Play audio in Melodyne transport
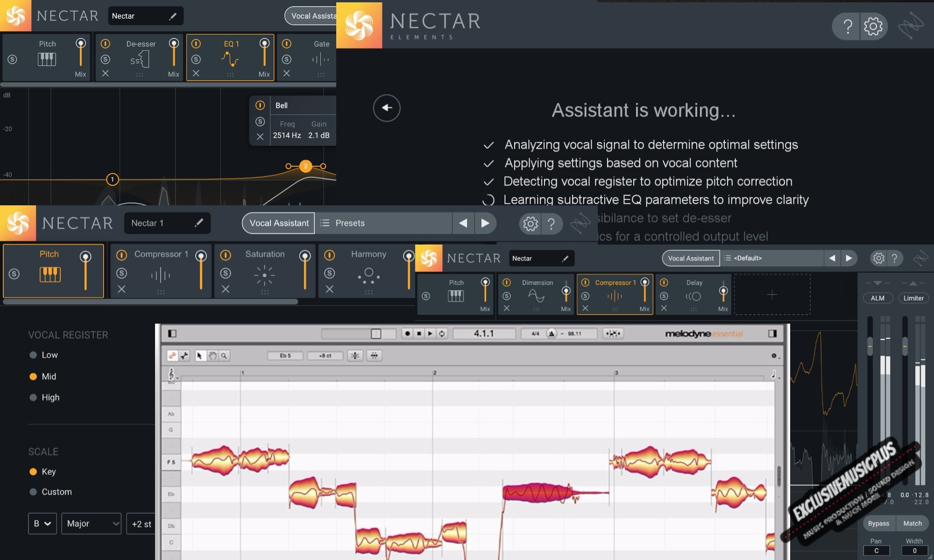The width and height of the screenshot is (934, 560). click(x=430, y=334)
